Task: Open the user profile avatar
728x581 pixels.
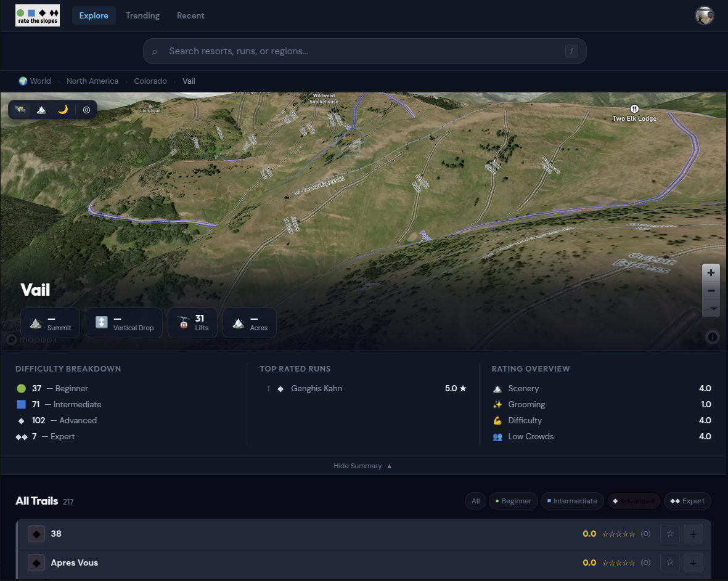Action: (705, 15)
